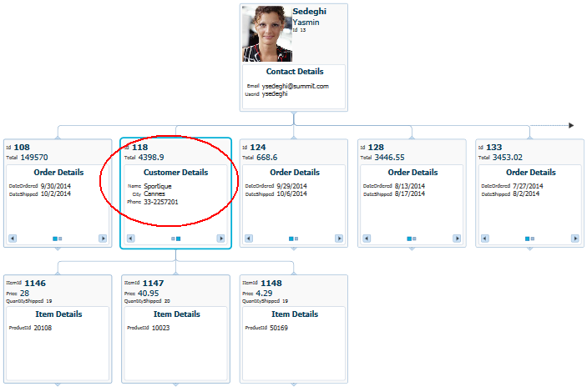
Task: Click the email ysedeghi@summit.com
Action: [x=295, y=86]
